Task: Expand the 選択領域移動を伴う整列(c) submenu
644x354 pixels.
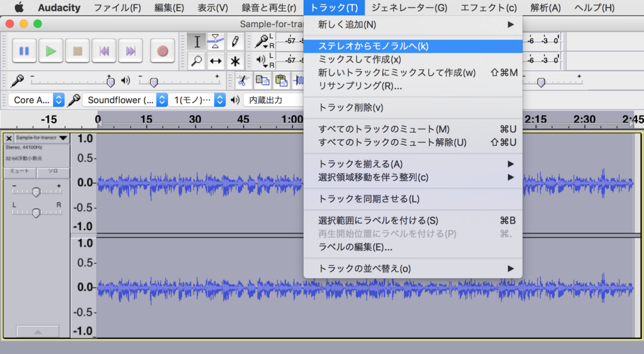Action: pos(413,177)
